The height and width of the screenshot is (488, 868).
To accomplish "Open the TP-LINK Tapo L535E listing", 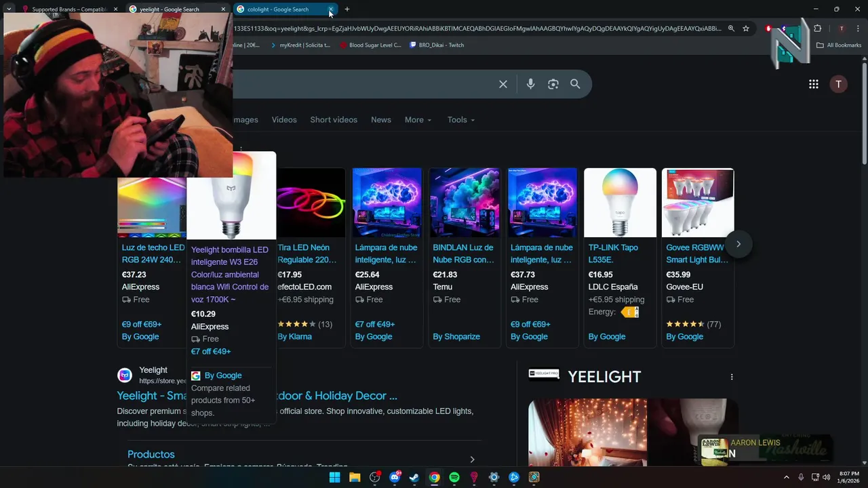I will point(614,253).
